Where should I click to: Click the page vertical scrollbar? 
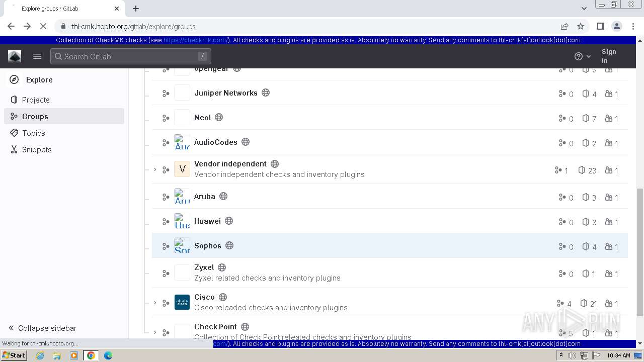[x=640, y=252]
